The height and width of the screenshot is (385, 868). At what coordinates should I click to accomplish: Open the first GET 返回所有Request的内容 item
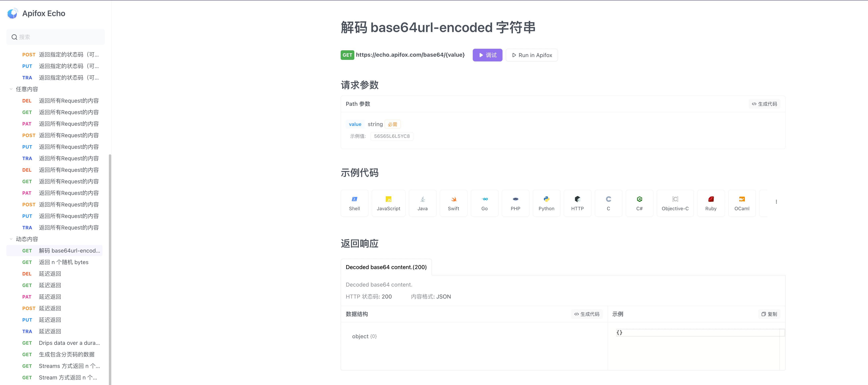click(x=55, y=112)
